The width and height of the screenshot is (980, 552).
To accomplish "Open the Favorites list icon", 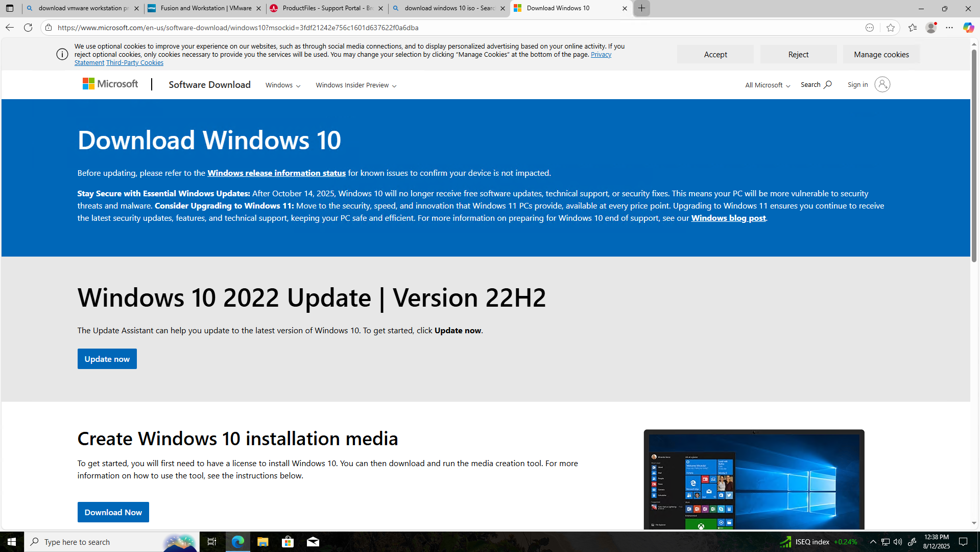I will tap(913, 28).
